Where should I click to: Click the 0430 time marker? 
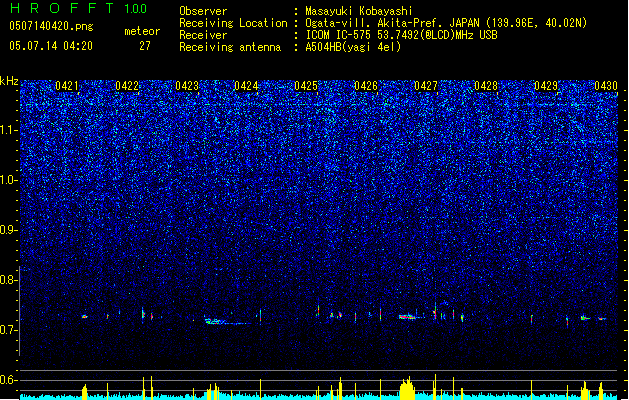click(x=606, y=86)
